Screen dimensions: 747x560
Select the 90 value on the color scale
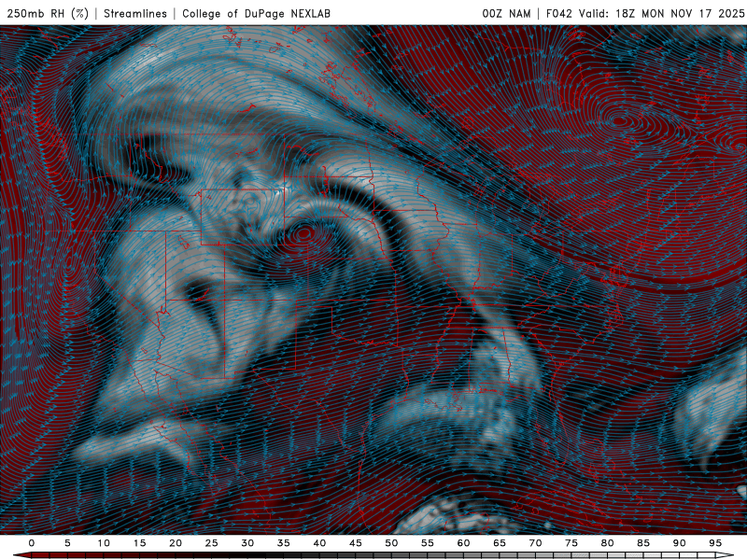[x=680, y=543]
